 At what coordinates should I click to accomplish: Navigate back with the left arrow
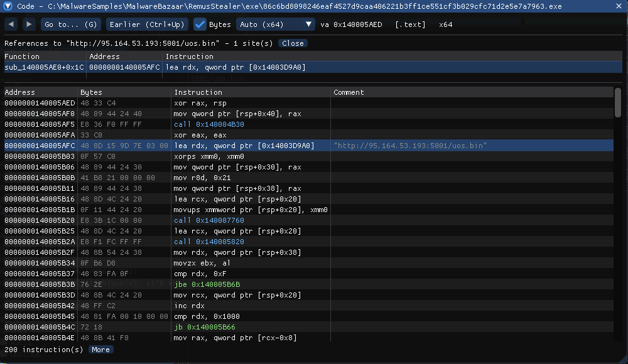click(x=11, y=24)
